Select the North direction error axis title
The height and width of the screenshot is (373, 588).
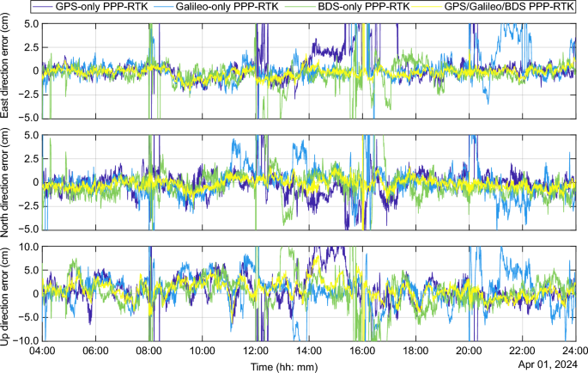point(5,183)
